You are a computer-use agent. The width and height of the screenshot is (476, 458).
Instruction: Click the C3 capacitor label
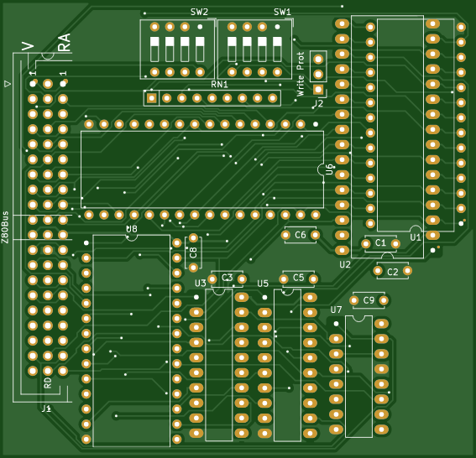point(227,278)
